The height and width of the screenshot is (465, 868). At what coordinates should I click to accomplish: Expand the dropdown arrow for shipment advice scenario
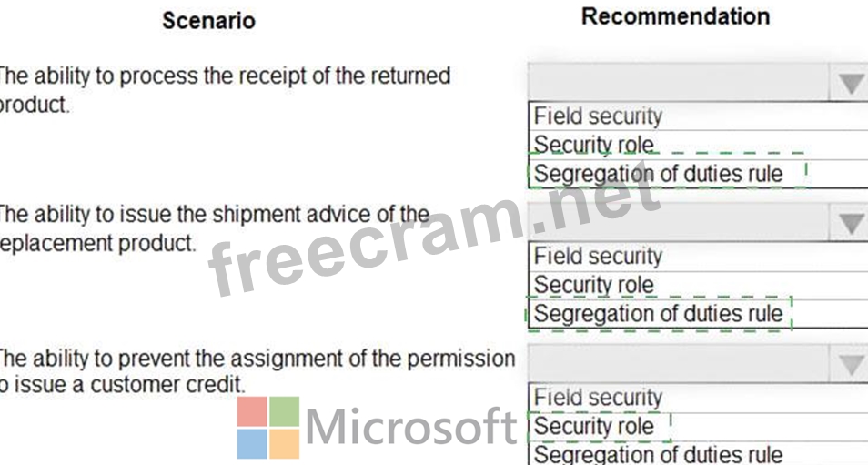[x=851, y=224]
